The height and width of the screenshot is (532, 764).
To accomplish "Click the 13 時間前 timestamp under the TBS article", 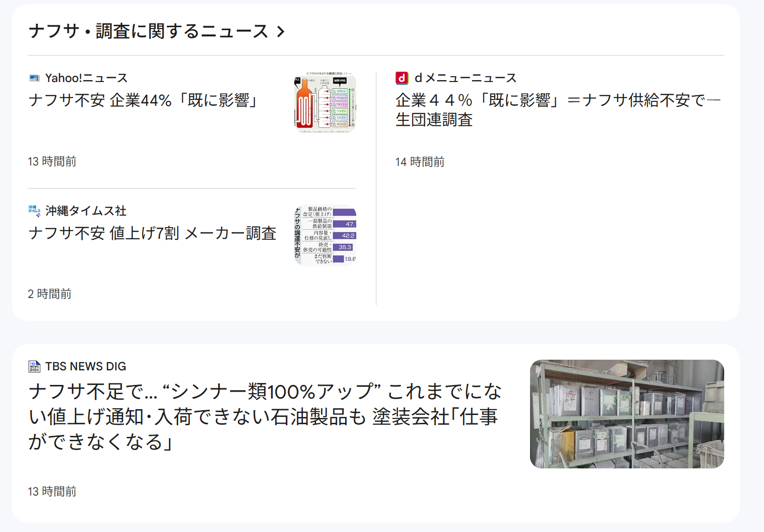I will (52, 492).
